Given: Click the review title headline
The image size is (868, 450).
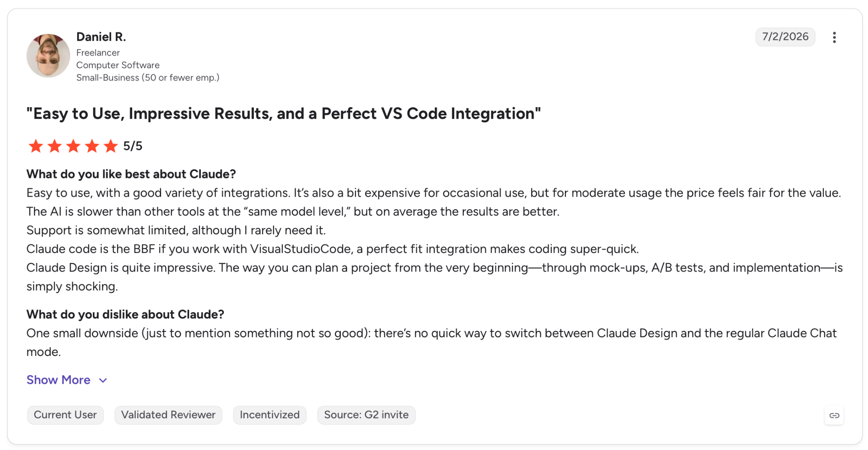Looking at the screenshot, I should click(284, 114).
